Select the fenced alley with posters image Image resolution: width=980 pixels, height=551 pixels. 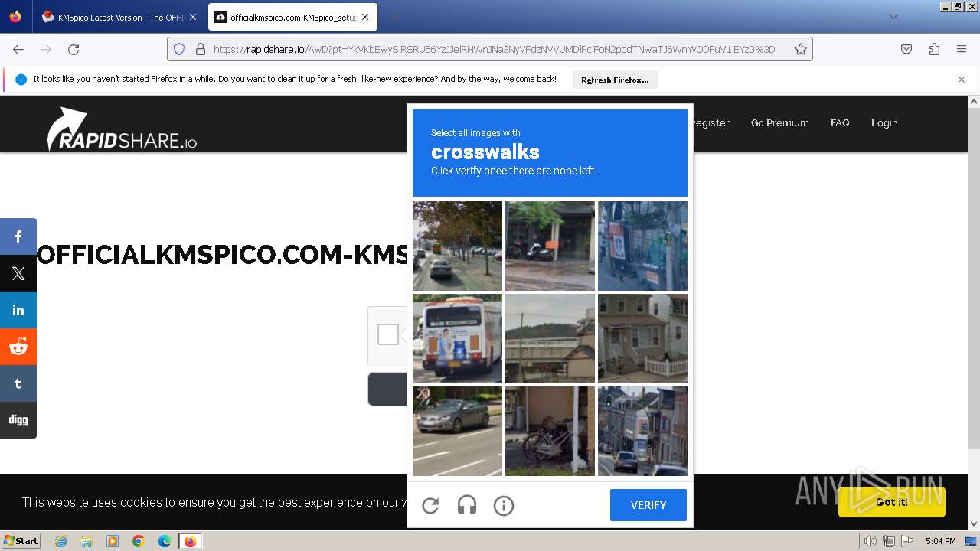coord(642,246)
